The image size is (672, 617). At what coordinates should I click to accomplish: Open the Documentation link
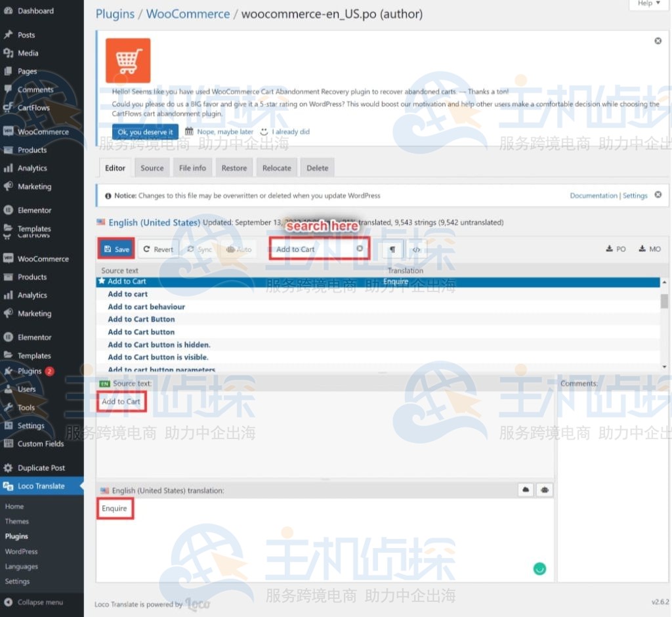tap(593, 196)
